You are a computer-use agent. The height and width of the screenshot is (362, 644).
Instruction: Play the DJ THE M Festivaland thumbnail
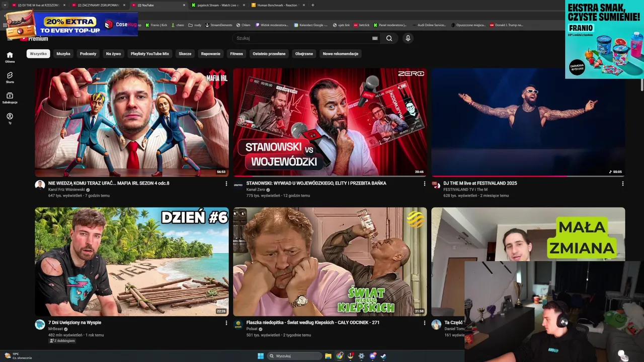coord(528,122)
